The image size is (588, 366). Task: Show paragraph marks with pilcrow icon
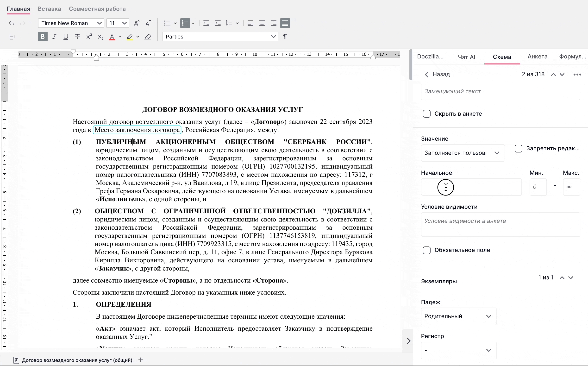[285, 37]
